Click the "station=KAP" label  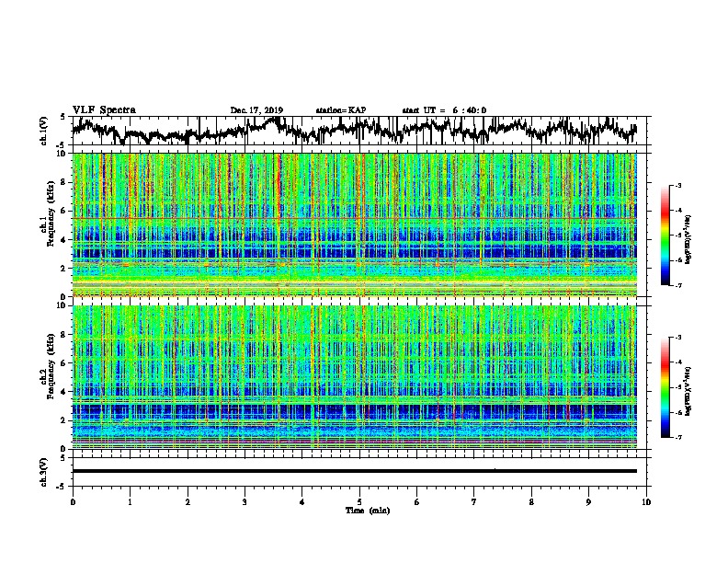[x=341, y=110]
